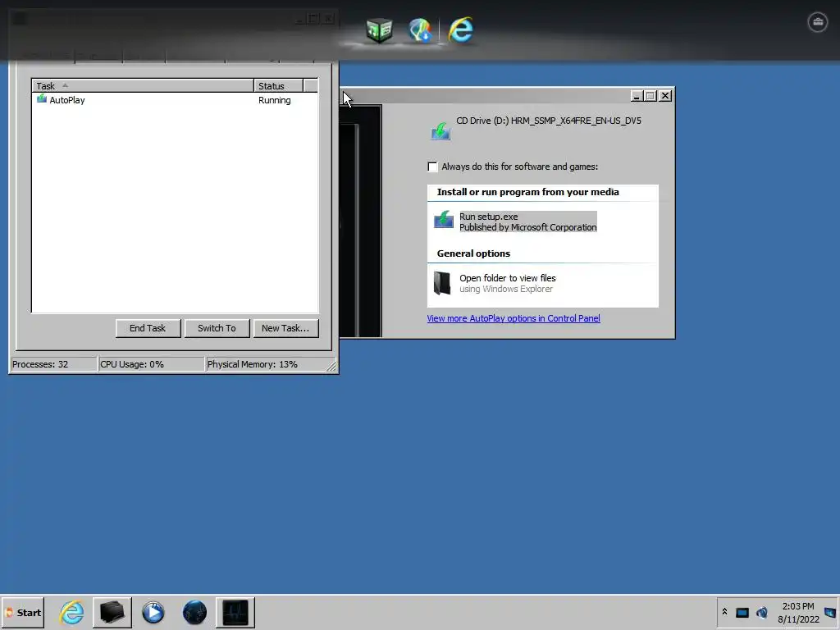
Task: Click Processes: 32 in status bar
Action: pos(53,364)
